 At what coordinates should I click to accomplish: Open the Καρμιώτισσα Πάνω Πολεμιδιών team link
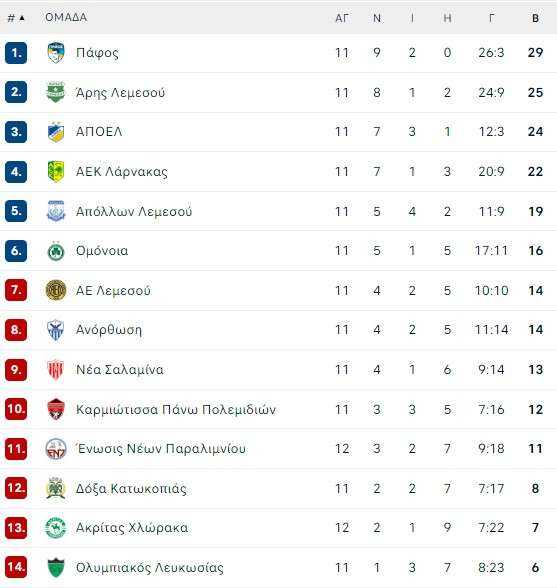(176, 409)
